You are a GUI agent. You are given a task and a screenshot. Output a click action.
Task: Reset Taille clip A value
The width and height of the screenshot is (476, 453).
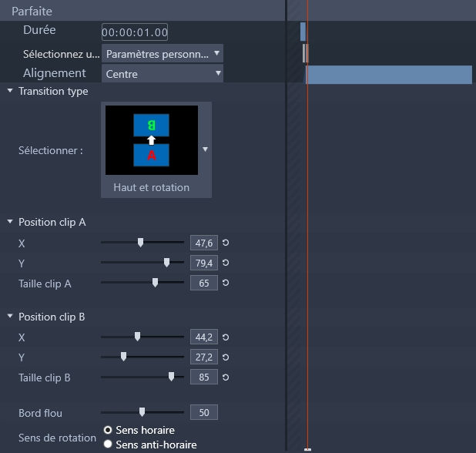(x=226, y=283)
